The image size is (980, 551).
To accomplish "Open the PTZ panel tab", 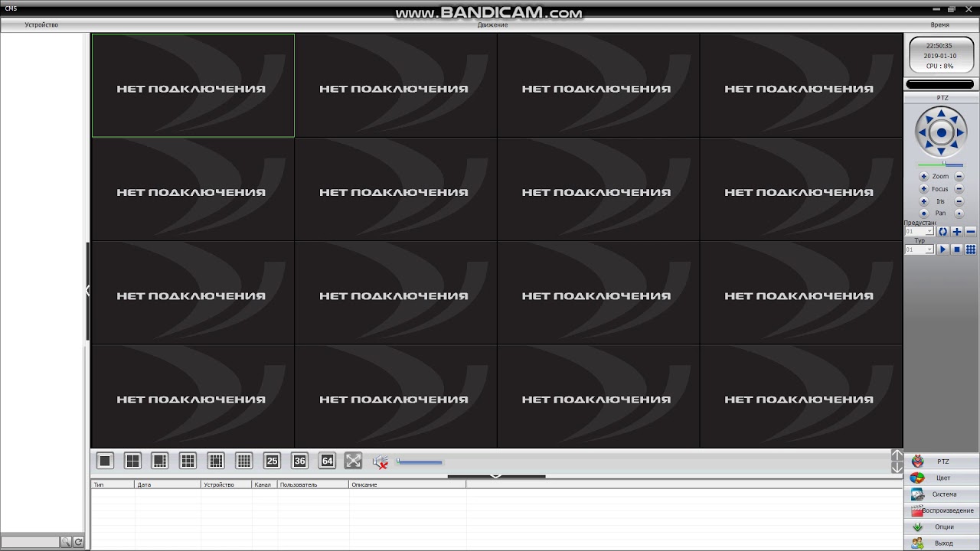I will (x=942, y=461).
